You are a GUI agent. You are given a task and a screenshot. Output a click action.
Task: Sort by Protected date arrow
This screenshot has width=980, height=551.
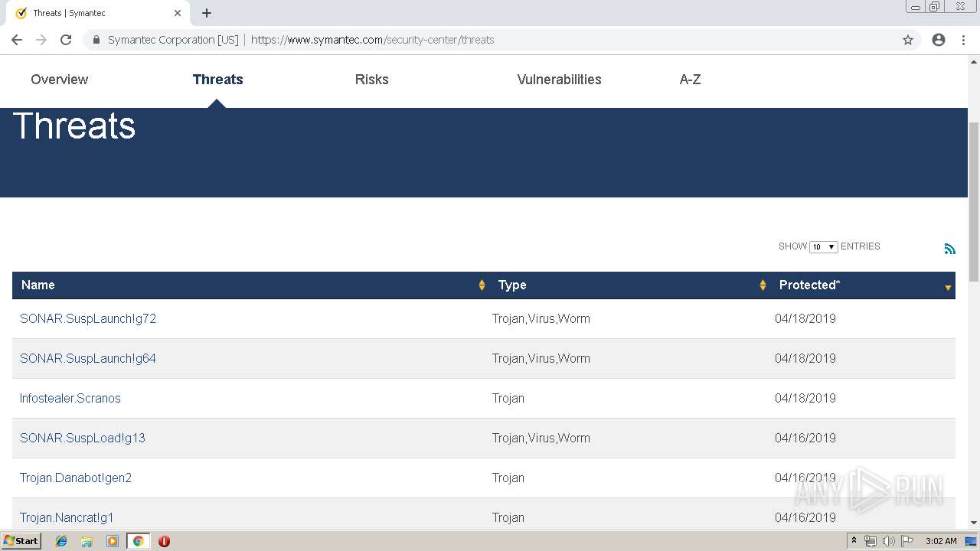(948, 288)
